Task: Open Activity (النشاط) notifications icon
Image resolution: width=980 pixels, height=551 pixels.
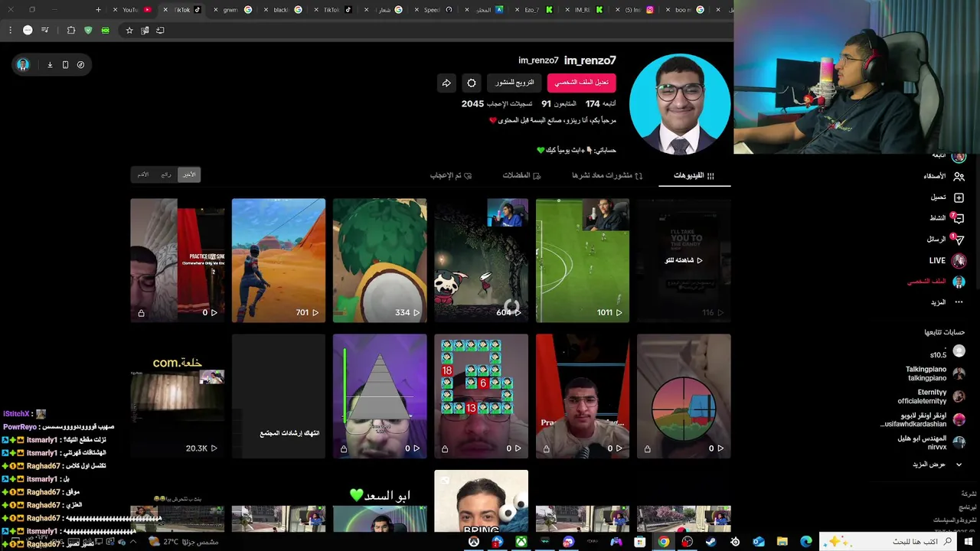Action: tap(959, 218)
